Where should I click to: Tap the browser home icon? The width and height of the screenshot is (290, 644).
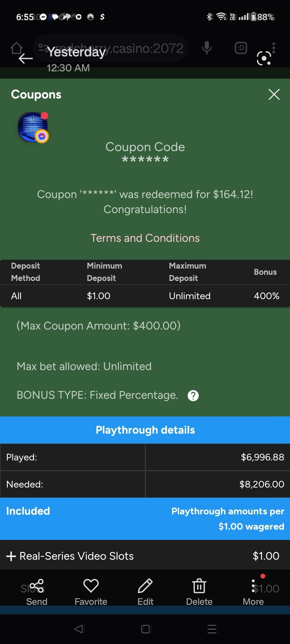click(x=16, y=48)
